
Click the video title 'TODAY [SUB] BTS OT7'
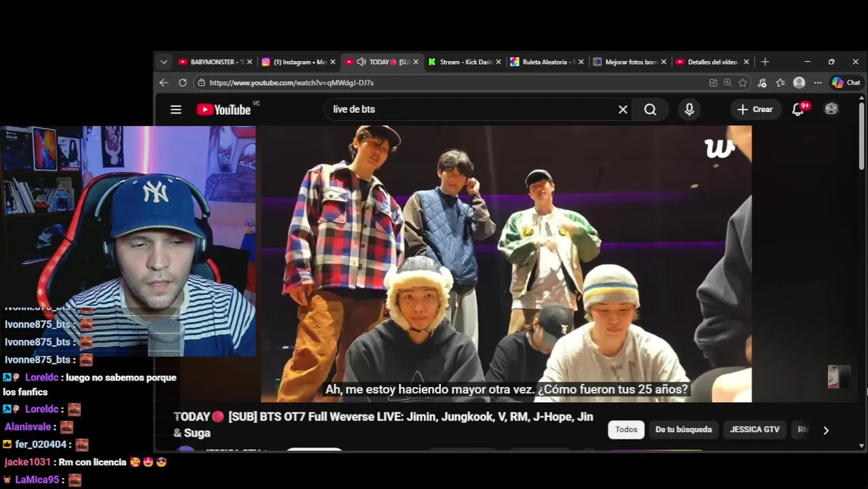point(384,424)
